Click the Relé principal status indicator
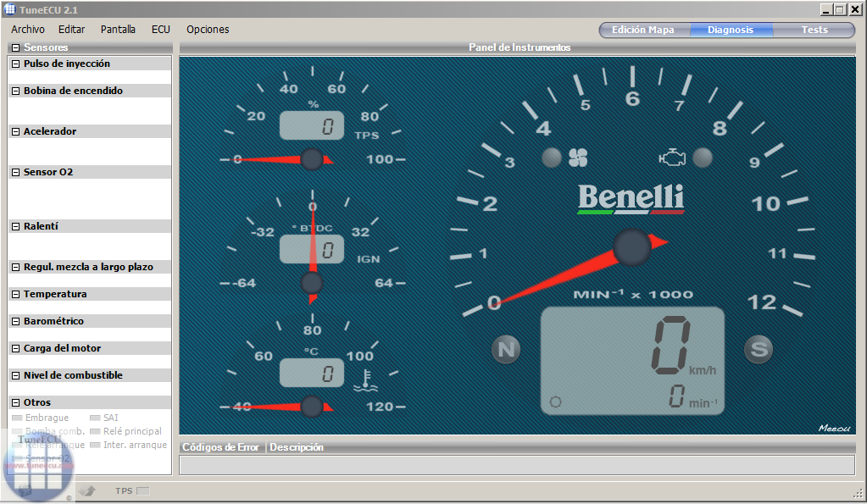The height and width of the screenshot is (504, 867). point(95,431)
